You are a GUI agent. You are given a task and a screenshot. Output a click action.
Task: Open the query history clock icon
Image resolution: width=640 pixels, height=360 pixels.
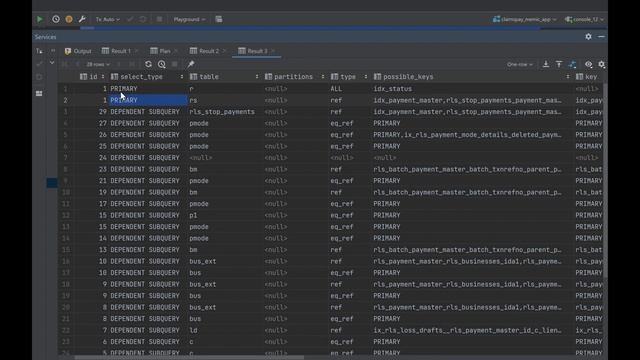click(x=56, y=19)
